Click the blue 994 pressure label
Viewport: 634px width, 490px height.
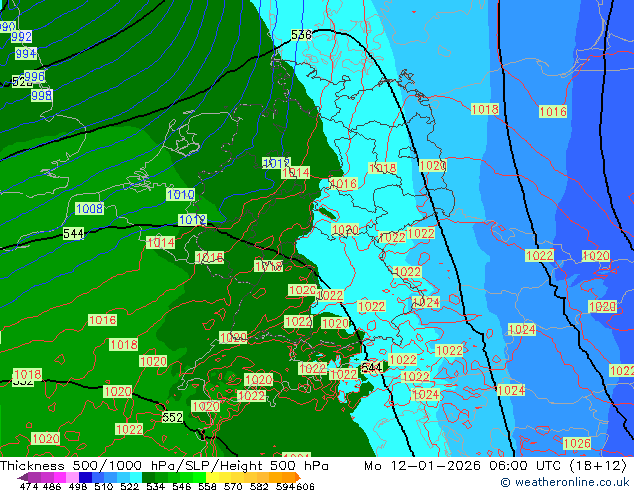(x=26, y=53)
